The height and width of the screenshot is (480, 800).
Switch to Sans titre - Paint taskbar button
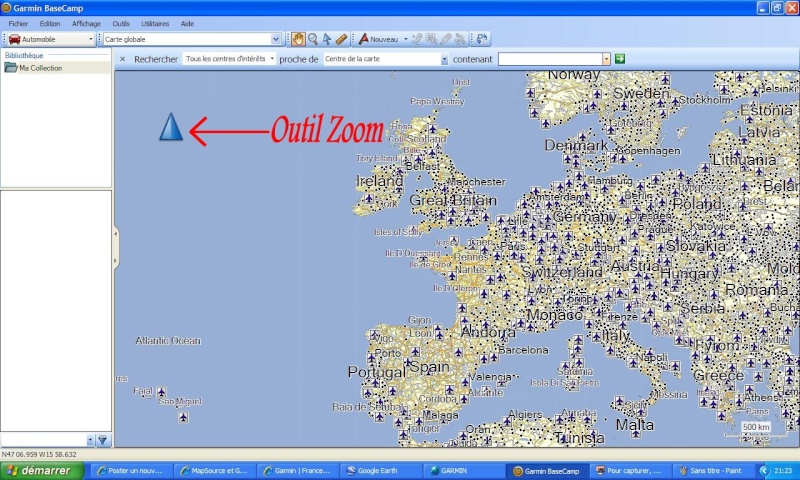pyautogui.click(x=713, y=471)
